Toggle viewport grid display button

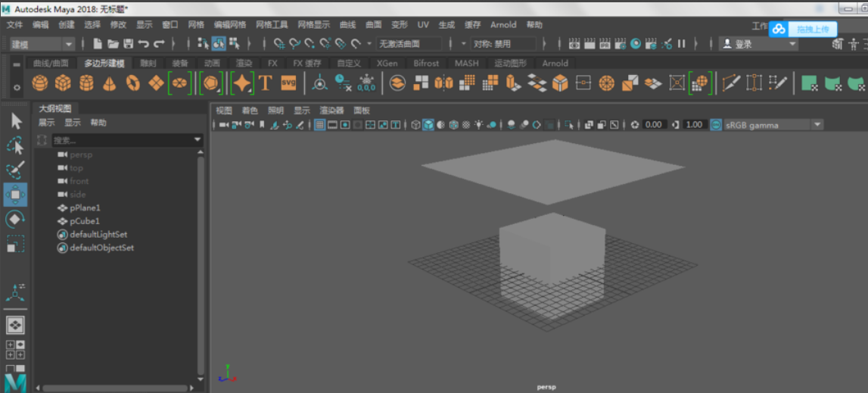pyautogui.click(x=320, y=125)
